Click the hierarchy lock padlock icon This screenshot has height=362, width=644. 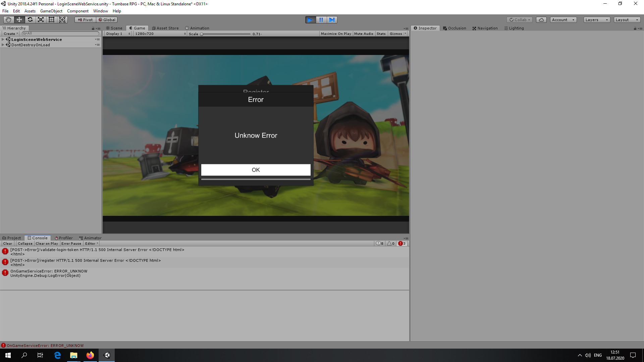coord(93,28)
